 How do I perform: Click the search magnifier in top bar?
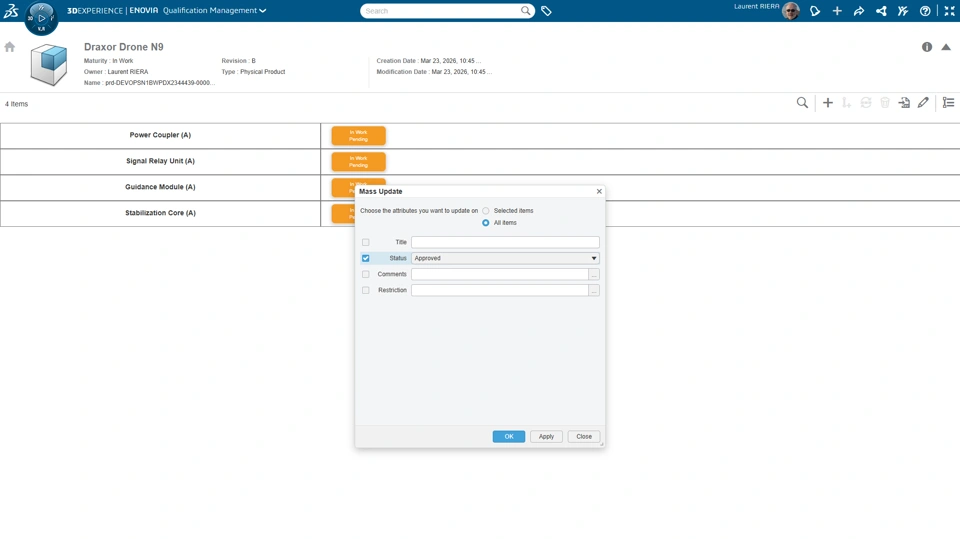pos(525,10)
